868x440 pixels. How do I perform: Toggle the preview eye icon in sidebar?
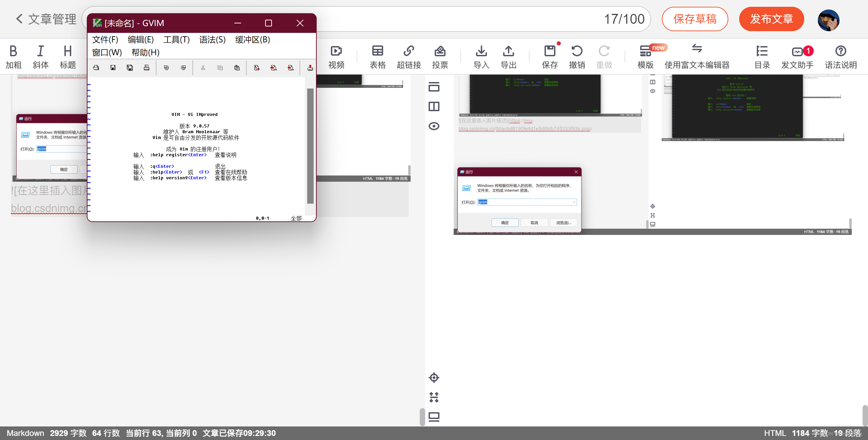click(x=434, y=126)
